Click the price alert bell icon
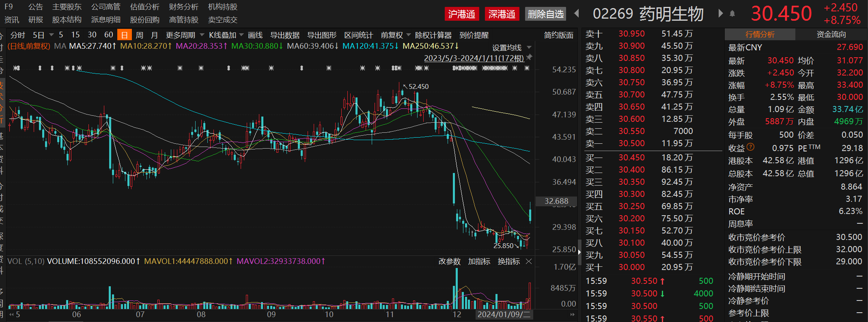Screen dimensions: 868x322 (x=732, y=14)
